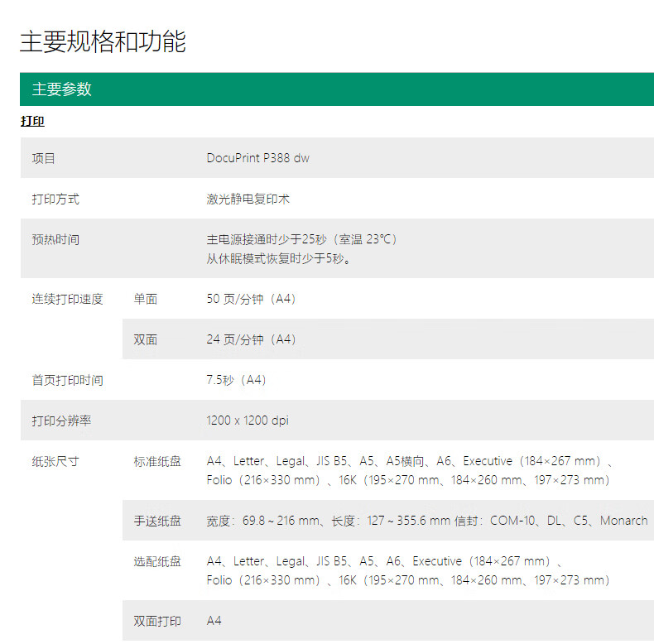
Task: Click the 项目 row label
Action: (43, 158)
